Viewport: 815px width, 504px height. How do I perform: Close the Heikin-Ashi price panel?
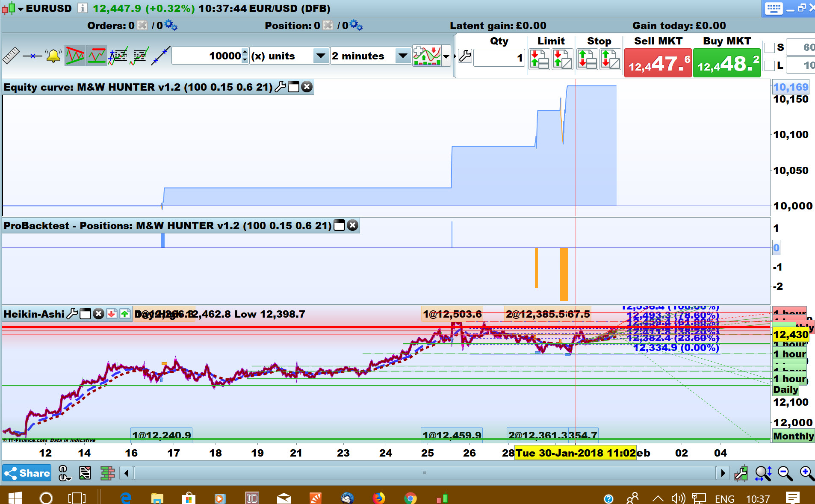(x=98, y=314)
